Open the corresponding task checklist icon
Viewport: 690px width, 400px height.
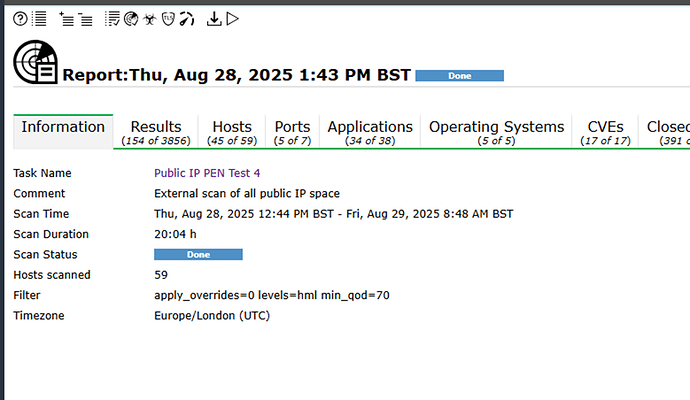113,18
